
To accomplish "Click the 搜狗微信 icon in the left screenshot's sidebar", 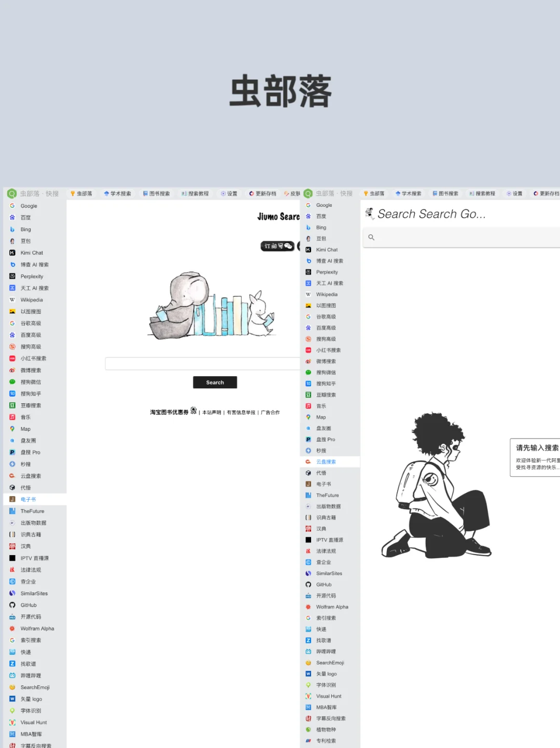I will [12, 382].
